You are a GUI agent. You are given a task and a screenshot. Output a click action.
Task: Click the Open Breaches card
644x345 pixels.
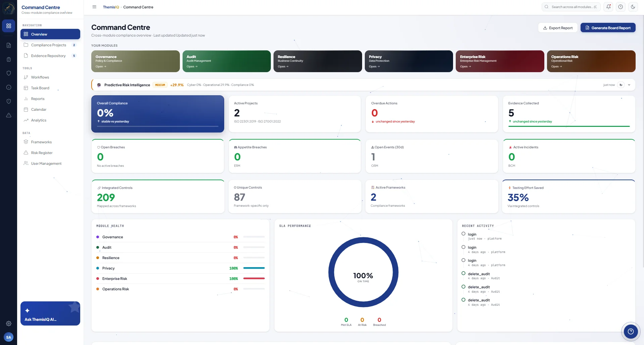coord(158,156)
